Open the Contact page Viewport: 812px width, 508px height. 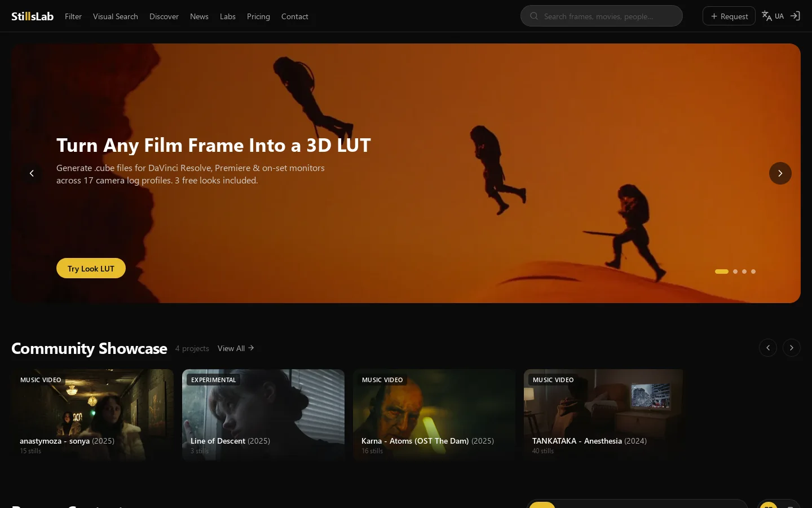295,16
